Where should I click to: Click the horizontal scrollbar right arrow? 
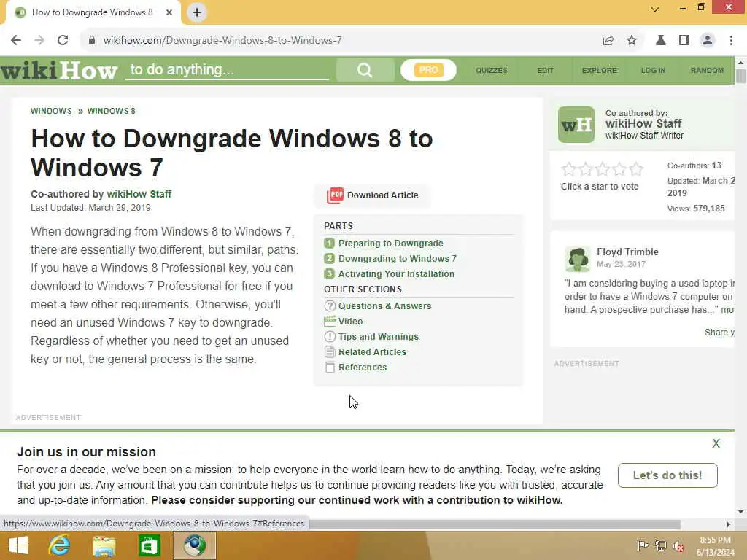pos(729,524)
